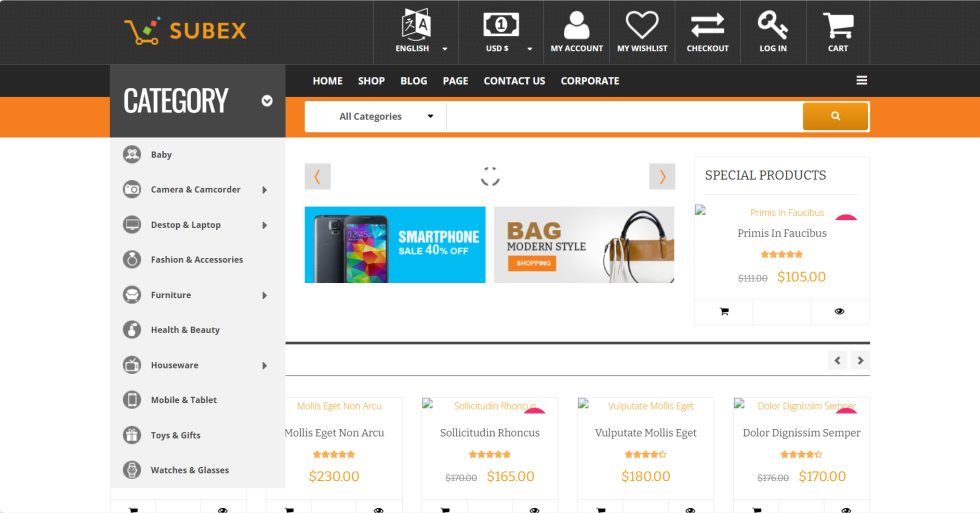Expand Camera & Camcorder submenu arrow

tap(264, 190)
